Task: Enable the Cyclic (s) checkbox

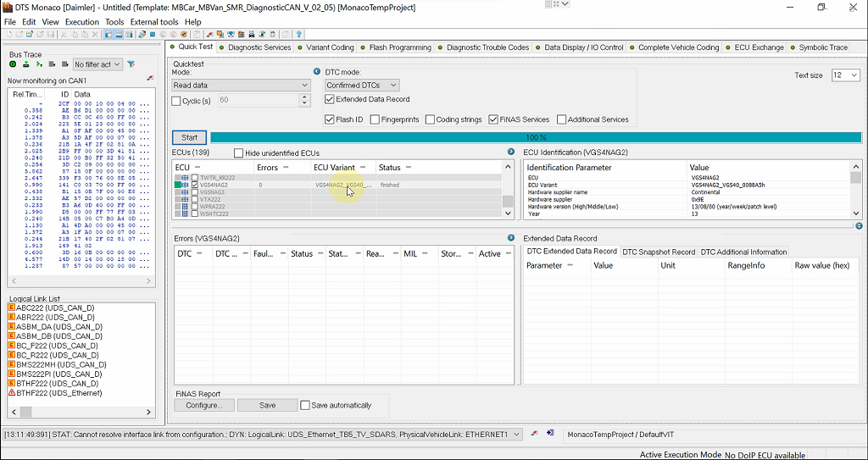Action: (176, 101)
